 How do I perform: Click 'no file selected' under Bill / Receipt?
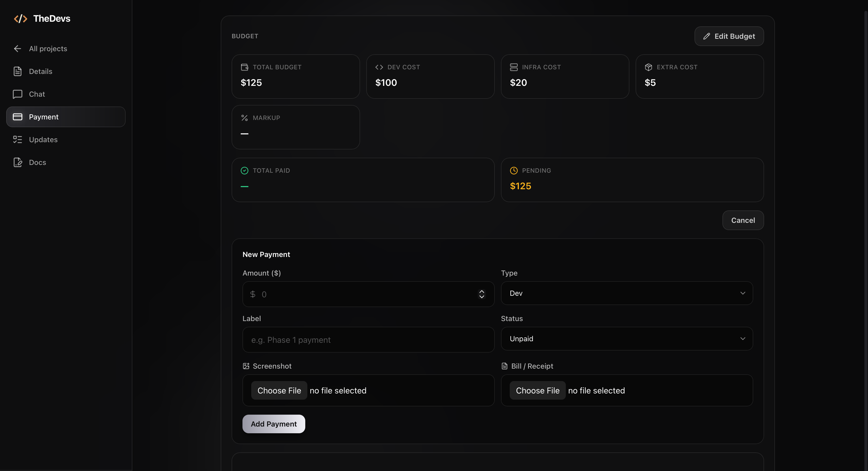pos(596,391)
